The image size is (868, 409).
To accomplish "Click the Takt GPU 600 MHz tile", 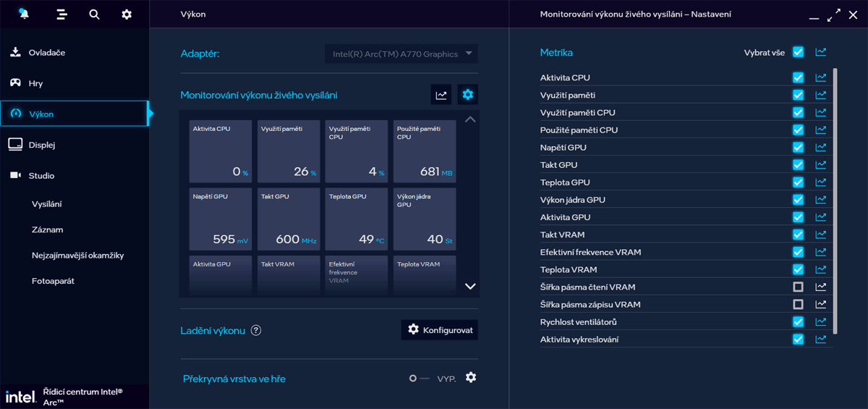I will [289, 219].
